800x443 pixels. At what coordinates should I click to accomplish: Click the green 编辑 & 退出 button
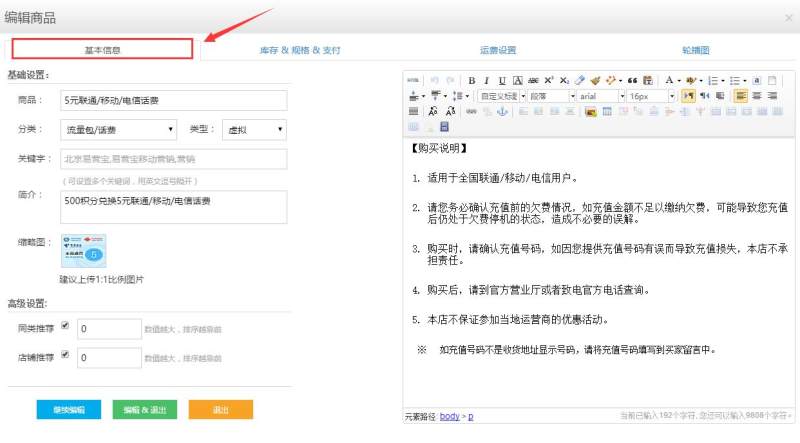point(145,410)
